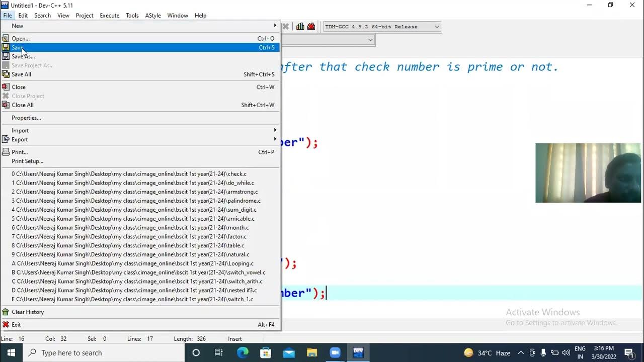Click the Delete profiling information toolbar icon
644x362 pixels.
pos(311,27)
